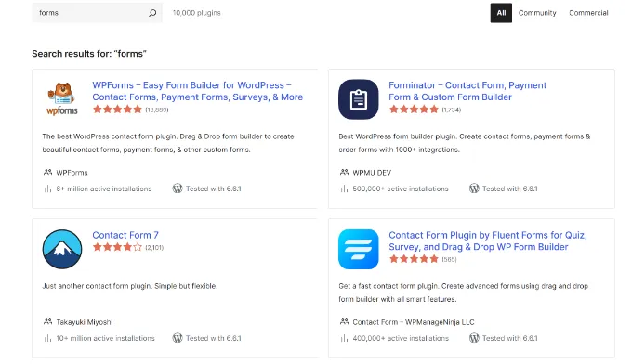Click WPMU DEV author text

tap(372, 173)
